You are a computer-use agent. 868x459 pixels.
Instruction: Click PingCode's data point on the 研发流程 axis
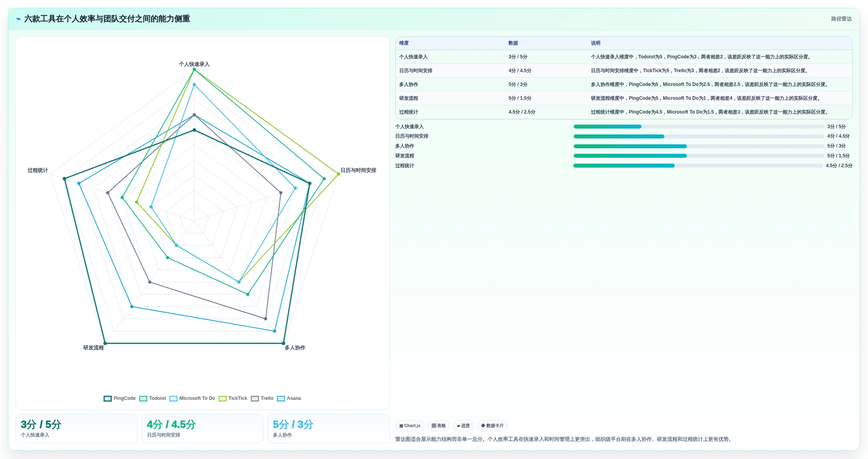pyautogui.click(x=105, y=343)
